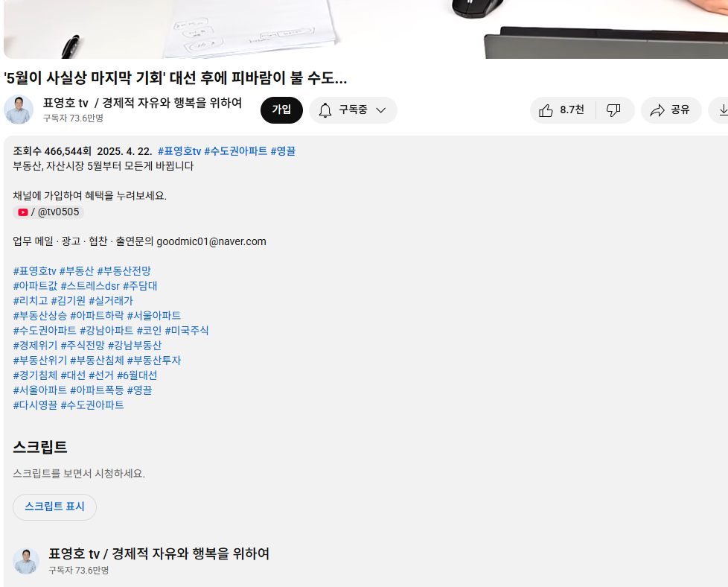Click the notification bell icon
The width and height of the screenshot is (728, 587).
pyautogui.click(x=325, y=110)
